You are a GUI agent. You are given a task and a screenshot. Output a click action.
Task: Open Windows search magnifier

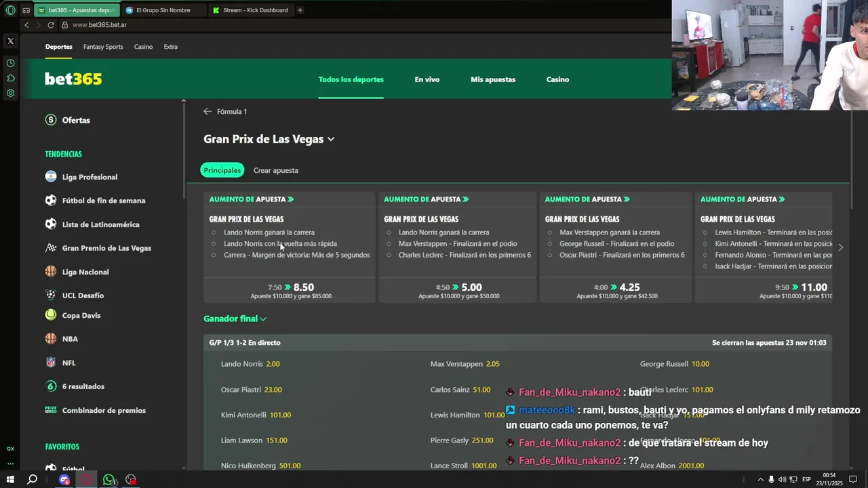pos(32,480)
